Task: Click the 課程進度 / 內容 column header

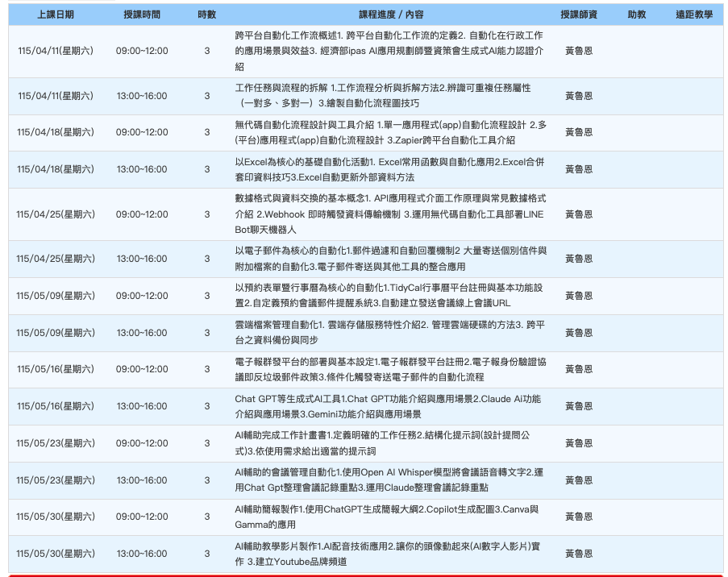Action: [x=391, y=15]
